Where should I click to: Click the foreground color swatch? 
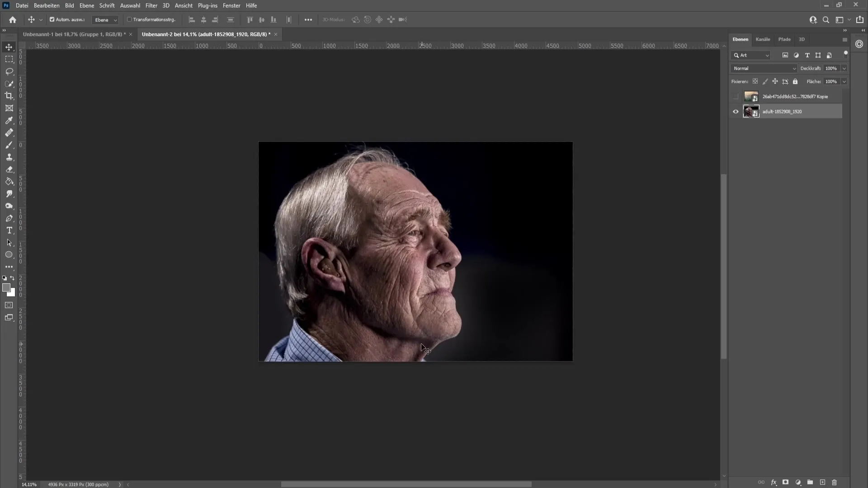(x=6, y=287)
